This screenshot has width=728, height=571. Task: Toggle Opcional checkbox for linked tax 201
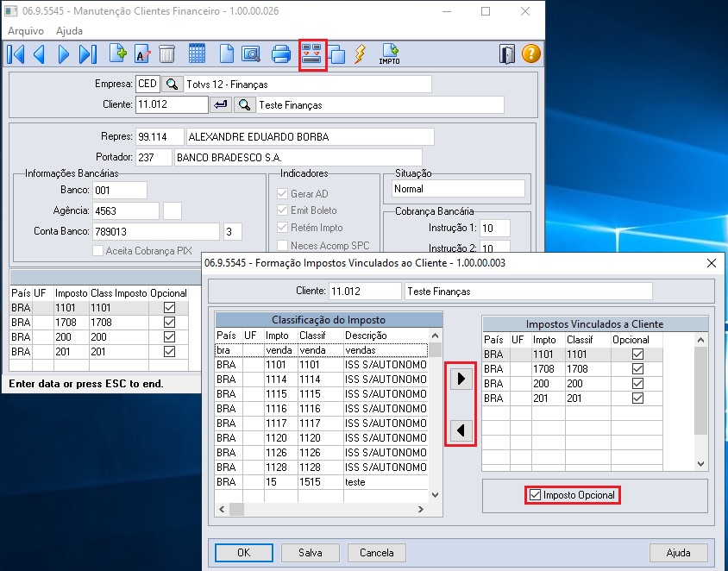click(639, 398)
